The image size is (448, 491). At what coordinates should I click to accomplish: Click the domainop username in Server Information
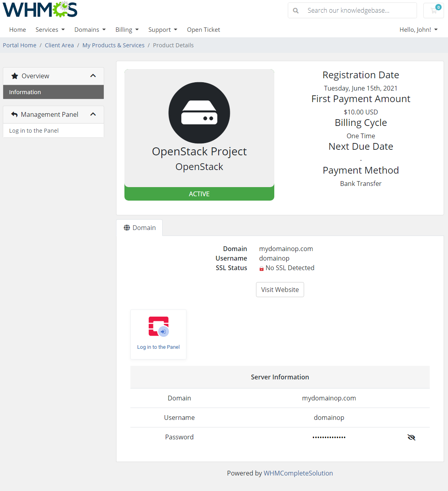(329, 418)
